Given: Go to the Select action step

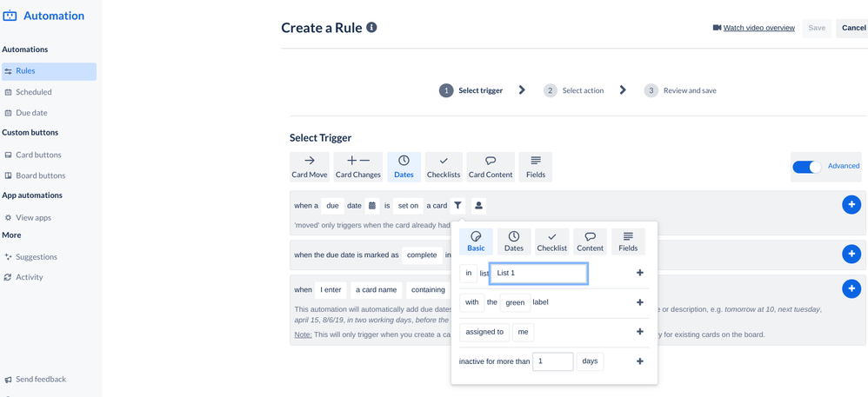Looking at the screenshot, I should (573, 90).
